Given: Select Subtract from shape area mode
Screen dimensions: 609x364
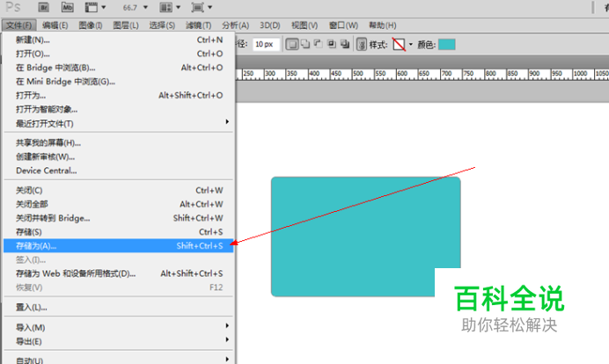Looking at the screenshot, I should (x=318, y=44).
